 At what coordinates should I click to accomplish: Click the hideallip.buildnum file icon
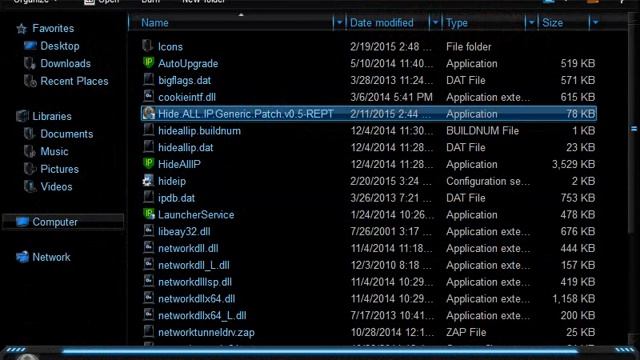[149, 130]
